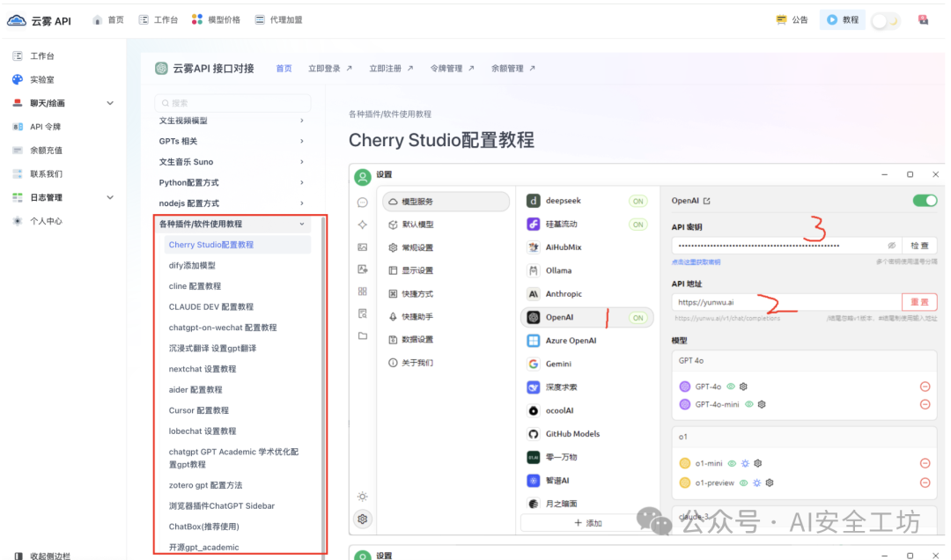Click the 检查 API key button
Viewport: 951px width, 560px height.
click(919, 246)
